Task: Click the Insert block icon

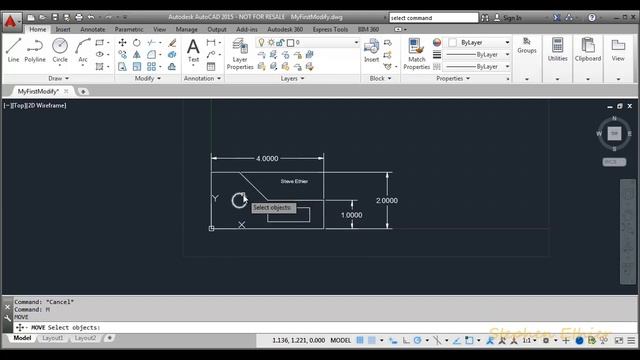Action: [x=371, y=50]
